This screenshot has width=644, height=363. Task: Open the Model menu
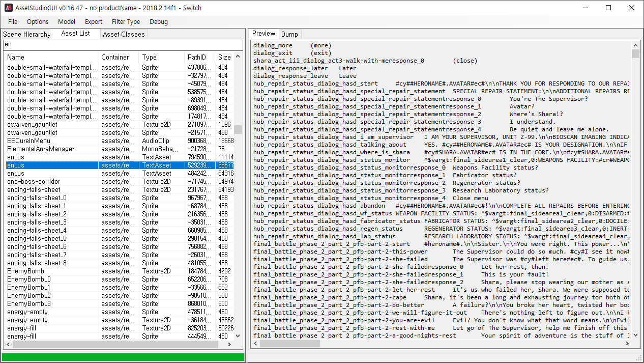click(67, 21)
